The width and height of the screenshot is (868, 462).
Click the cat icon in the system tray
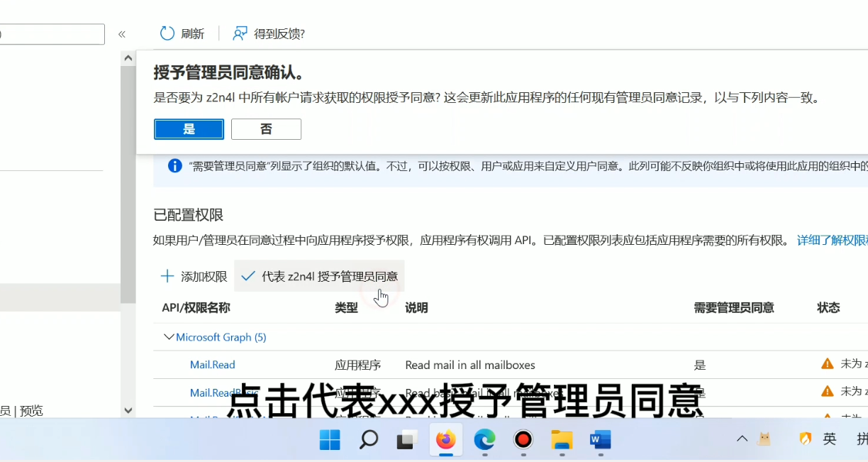pyautogui.click(x=764, y=439)
